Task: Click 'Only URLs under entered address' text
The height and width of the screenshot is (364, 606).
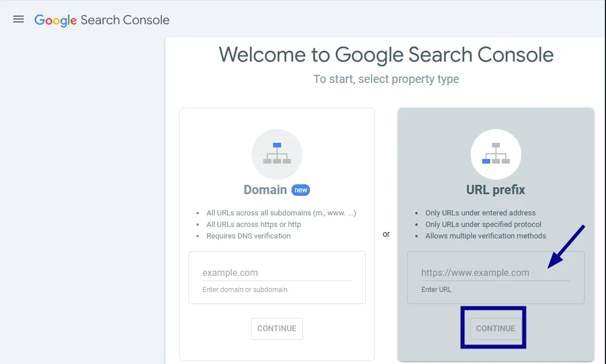Action: (480, 213)
